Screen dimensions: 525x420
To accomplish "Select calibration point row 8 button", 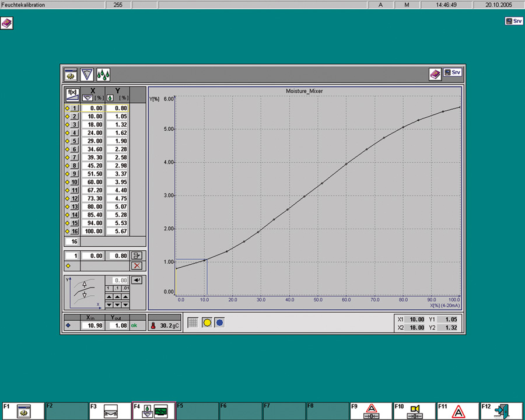I will (x=75, y=166).
